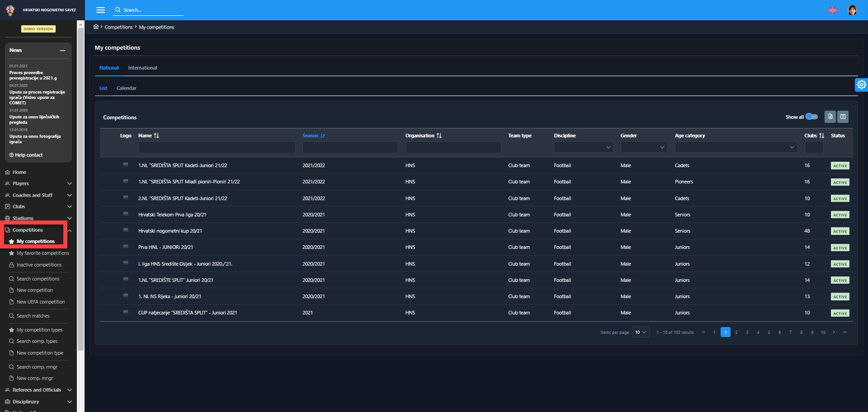This screenshot has width=868, height=412.
Task: Open the blue settings gear panel
Action: pos(861,84)
